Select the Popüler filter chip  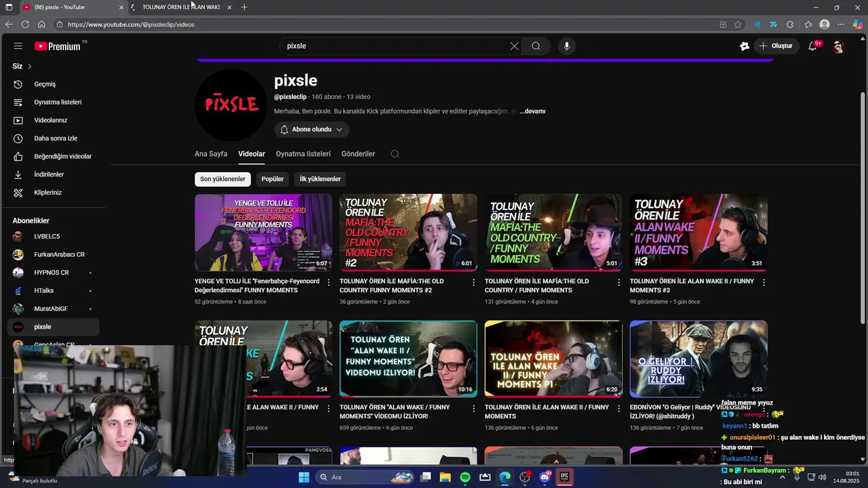pos(273,179)
